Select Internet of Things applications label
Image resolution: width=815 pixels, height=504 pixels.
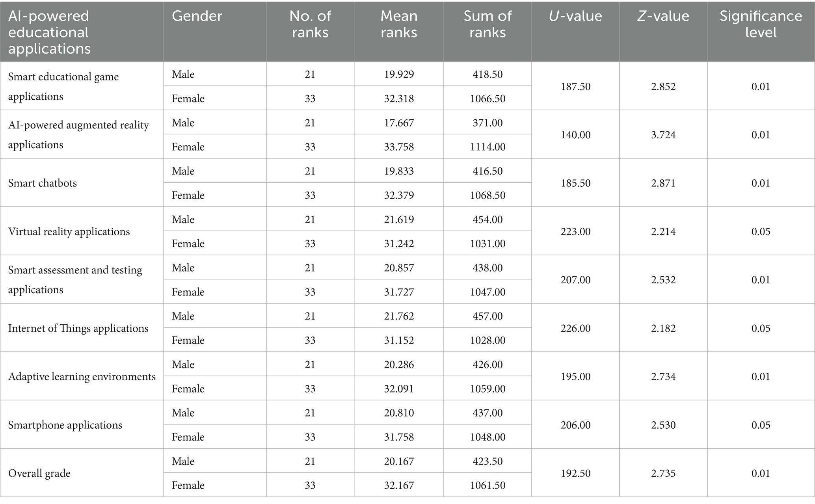(x=78, y=328)
